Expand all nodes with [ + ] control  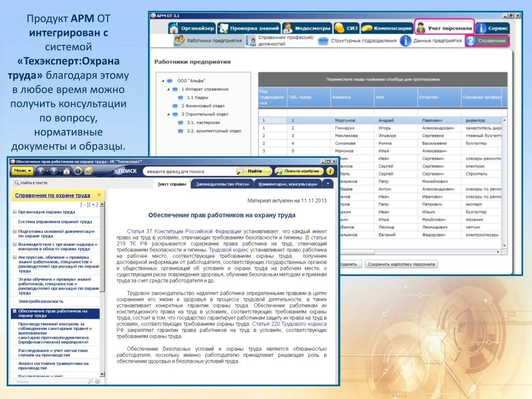94,205
